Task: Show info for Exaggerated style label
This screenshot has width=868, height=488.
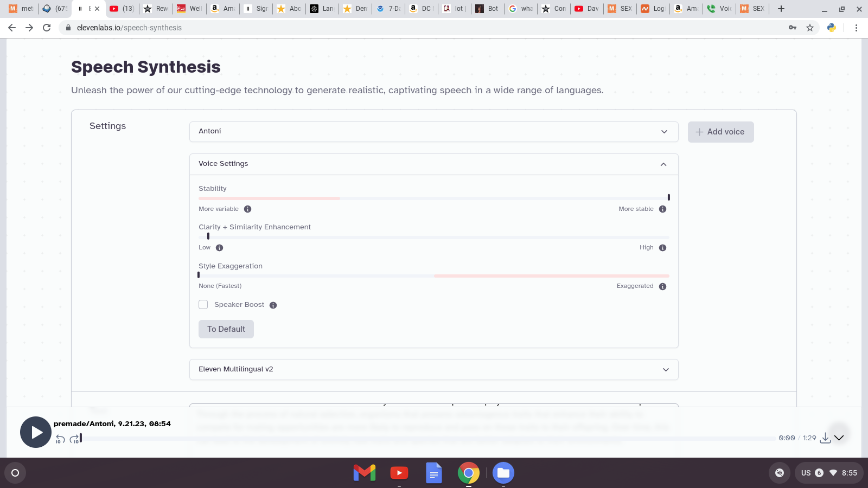Action: point(662,286)
